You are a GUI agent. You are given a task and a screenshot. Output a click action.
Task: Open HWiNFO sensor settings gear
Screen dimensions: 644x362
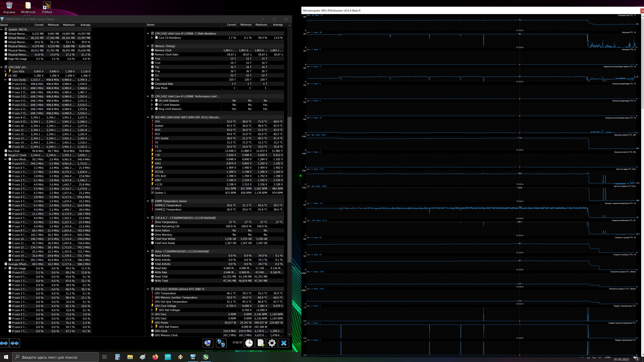click(x=272, y=343)
